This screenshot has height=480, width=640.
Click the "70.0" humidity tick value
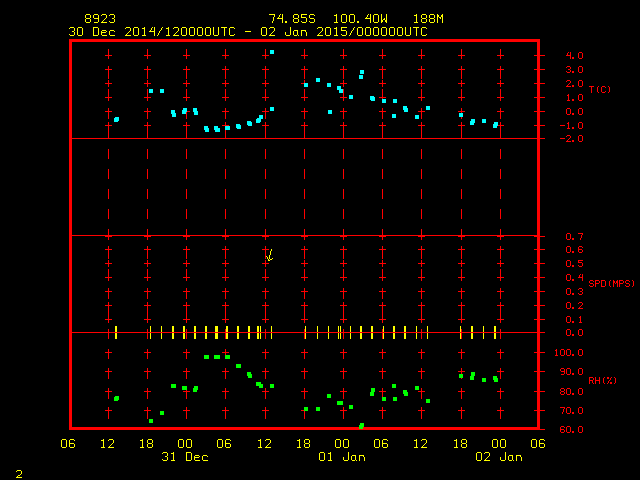pyautogui.click(x=571, y=411)
